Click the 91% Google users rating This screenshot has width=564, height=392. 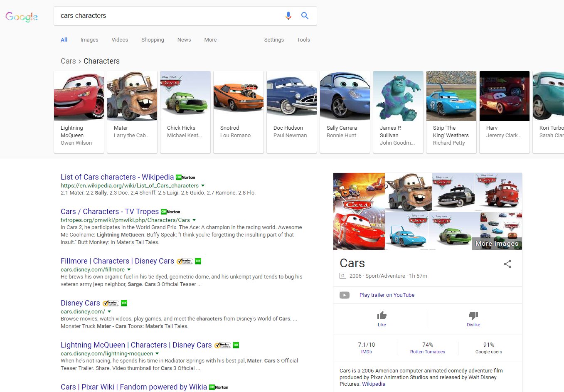(x=489, y=348)
